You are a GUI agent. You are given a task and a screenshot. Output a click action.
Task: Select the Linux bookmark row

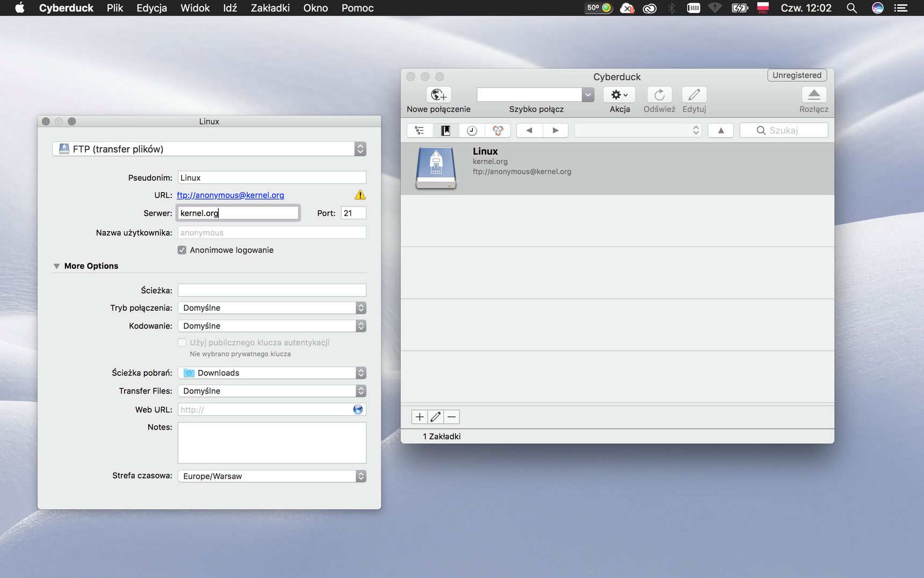coord(617,168)
